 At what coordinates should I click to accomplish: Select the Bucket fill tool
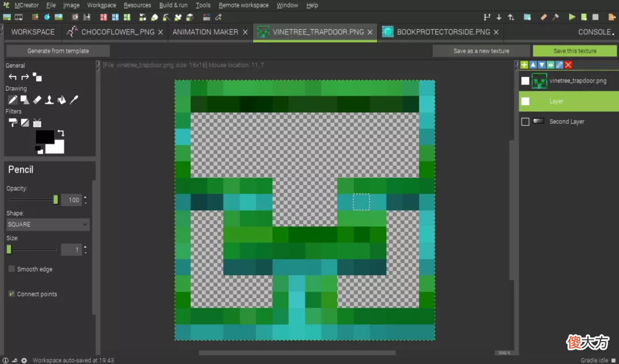pyautogui.click(x=61, y=100)
